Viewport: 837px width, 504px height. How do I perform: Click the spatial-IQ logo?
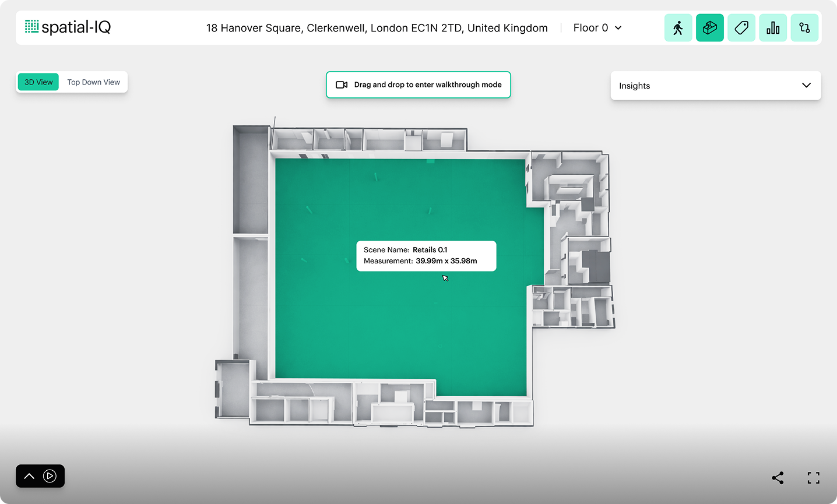(68, 27)
